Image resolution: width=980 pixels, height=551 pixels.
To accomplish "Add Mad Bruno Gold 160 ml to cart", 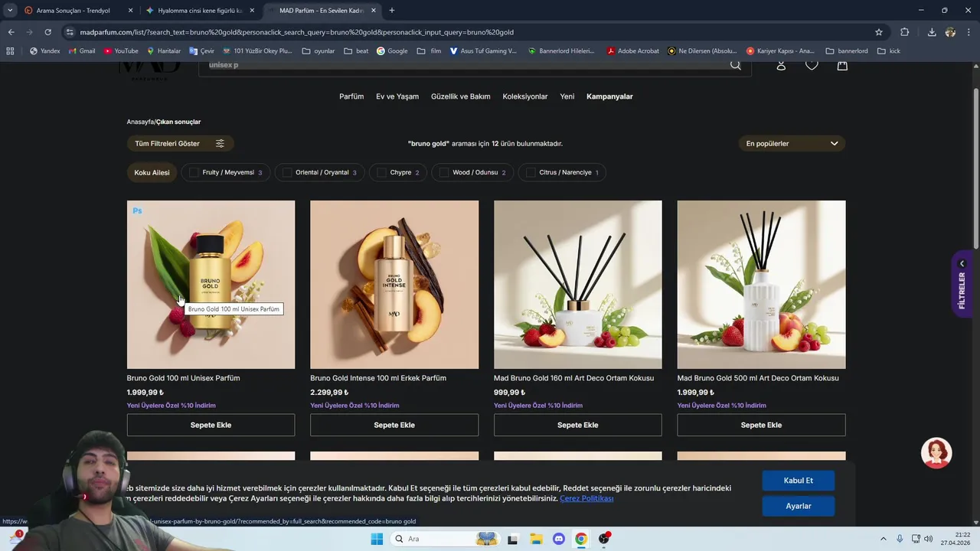I will click(x=578, y=425).
